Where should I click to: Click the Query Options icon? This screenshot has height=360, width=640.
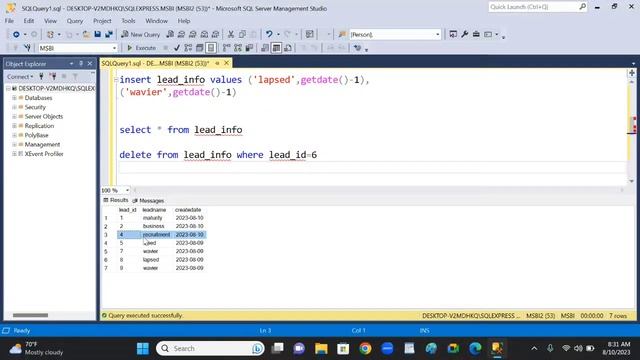click(x=200, y=48)
